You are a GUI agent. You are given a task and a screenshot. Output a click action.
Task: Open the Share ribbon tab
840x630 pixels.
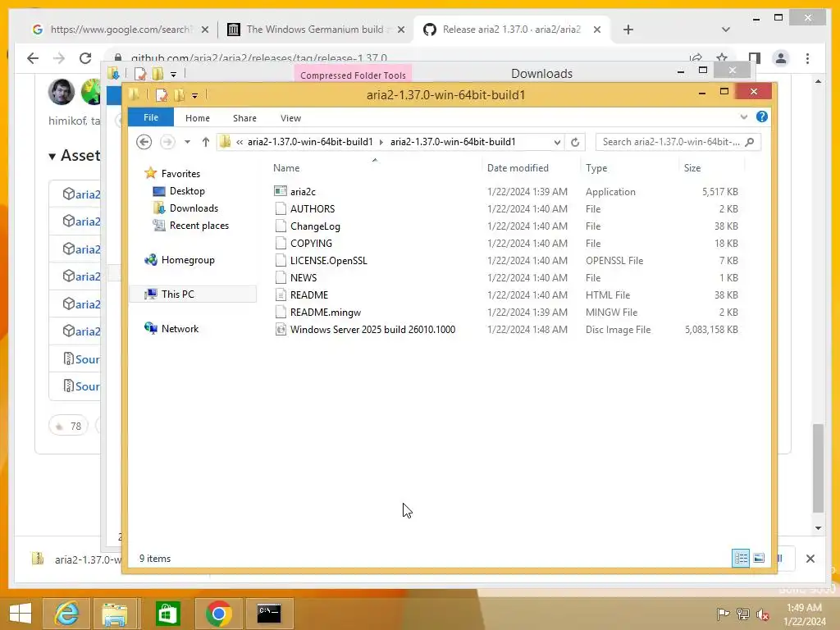pyautogui.click(x=244, y=118)
